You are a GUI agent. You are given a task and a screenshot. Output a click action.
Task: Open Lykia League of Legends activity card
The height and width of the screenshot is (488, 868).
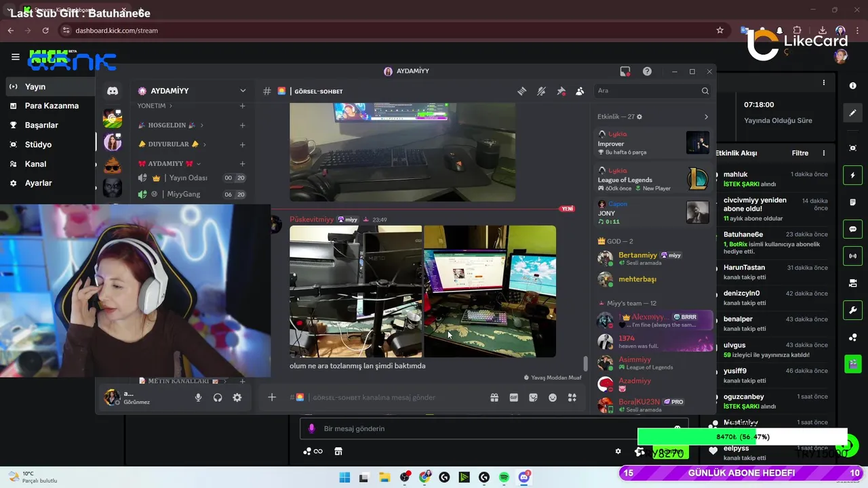652,179
